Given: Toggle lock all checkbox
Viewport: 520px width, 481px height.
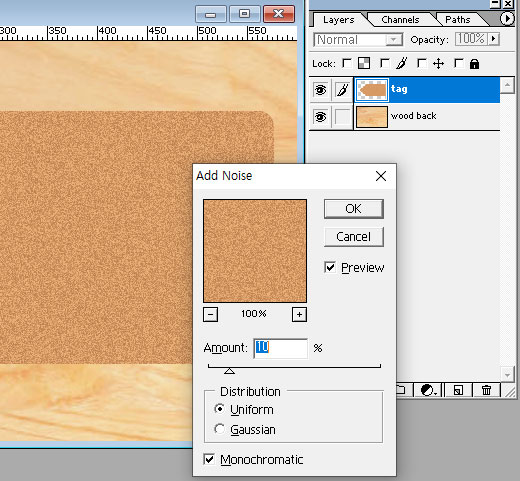Looking at the screenshot, I should (459, 63).
